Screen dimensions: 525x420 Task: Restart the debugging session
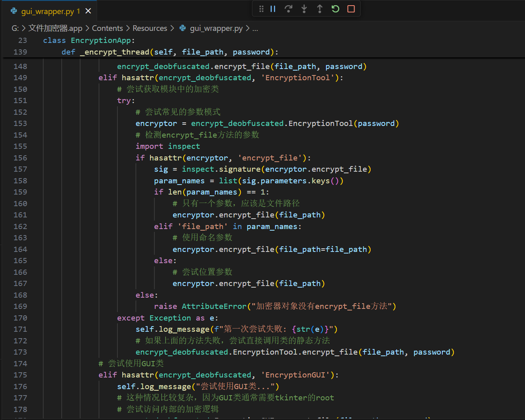[335, 9]
